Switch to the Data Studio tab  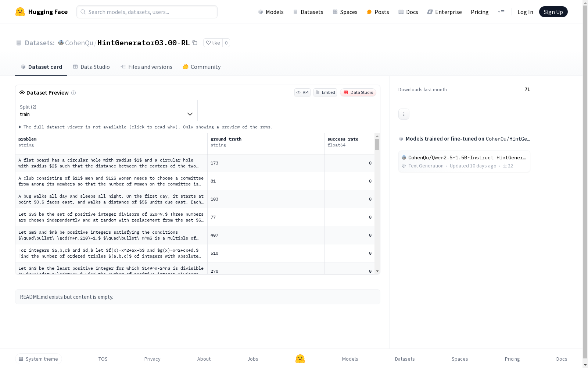(x=92, y=67)
